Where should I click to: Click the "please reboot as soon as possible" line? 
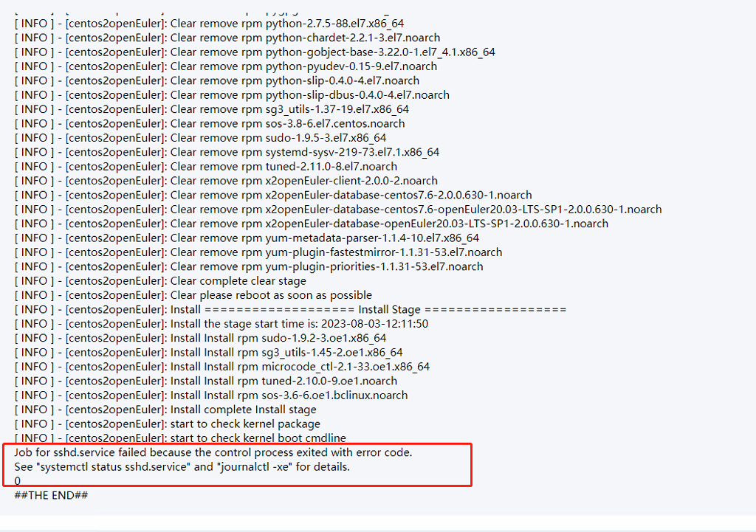click(193, 295)
